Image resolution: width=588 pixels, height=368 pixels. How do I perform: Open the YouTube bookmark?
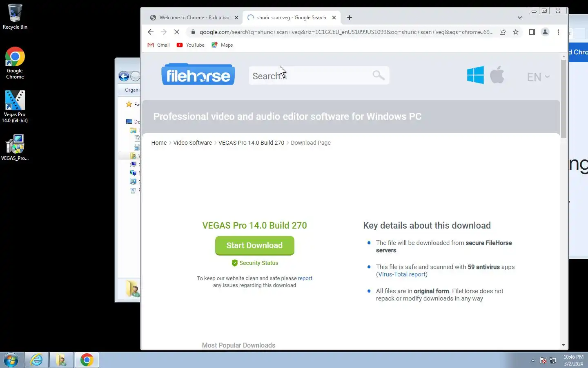(x=190, y=45)
